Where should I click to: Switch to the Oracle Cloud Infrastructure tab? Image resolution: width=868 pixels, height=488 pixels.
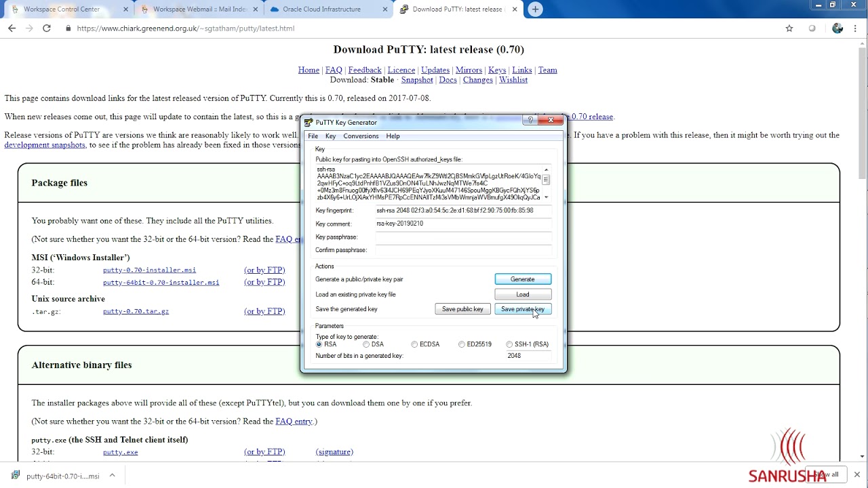point(322,9)
